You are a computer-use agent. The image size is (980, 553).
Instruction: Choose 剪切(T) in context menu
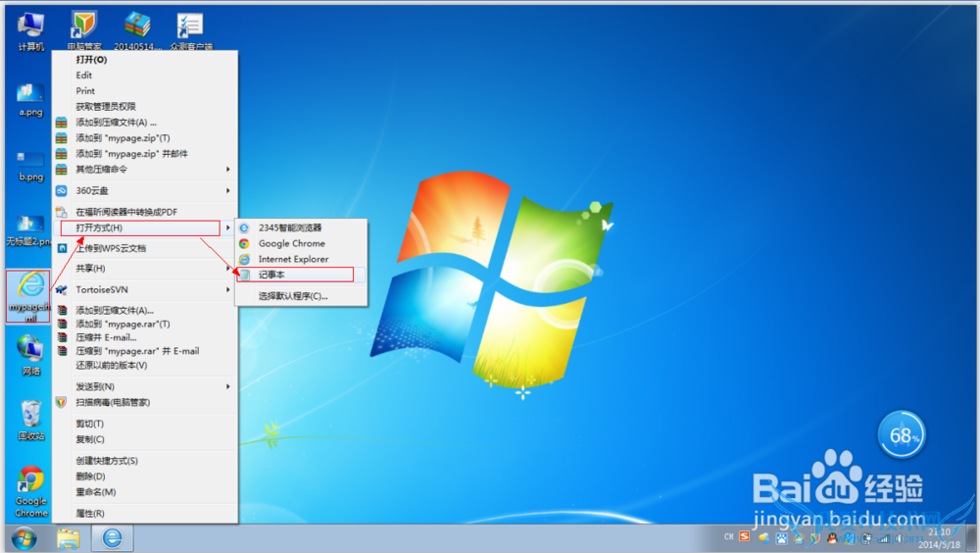click(145, 424)
